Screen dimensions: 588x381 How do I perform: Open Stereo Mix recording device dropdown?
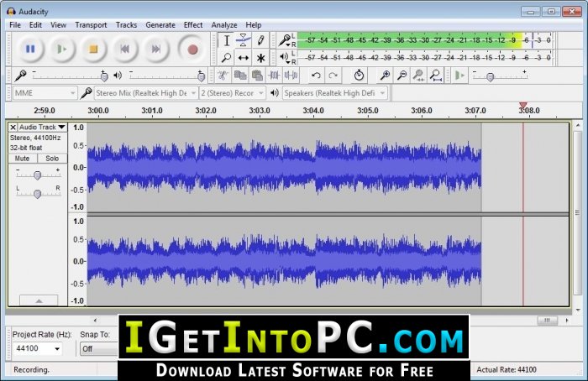(145, 93)
